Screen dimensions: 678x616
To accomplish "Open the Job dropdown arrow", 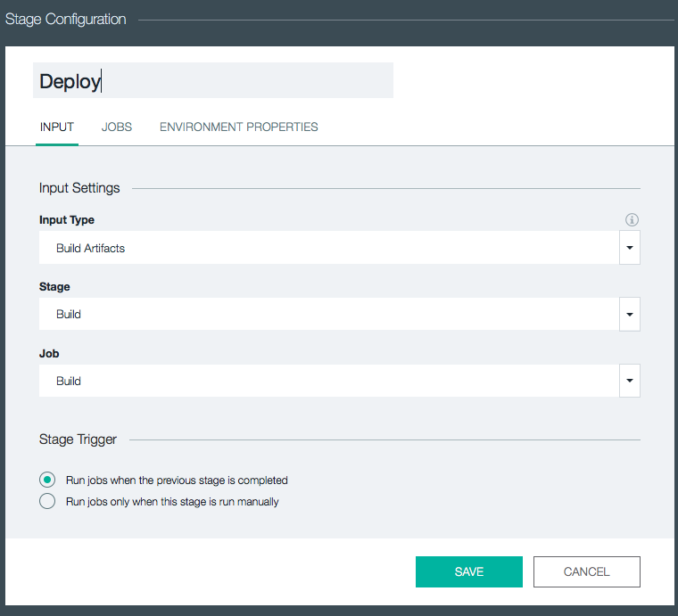I will tap(630, 381).
